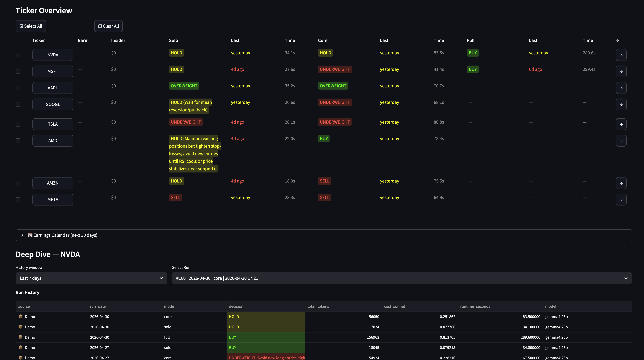Click the AAPL ticker button
Viewport: 644px width, 360px height.
(x=53, y=88)
